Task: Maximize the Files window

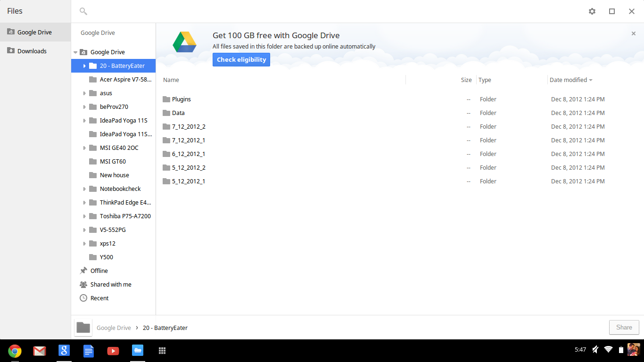Action: [x=612, y=11]
